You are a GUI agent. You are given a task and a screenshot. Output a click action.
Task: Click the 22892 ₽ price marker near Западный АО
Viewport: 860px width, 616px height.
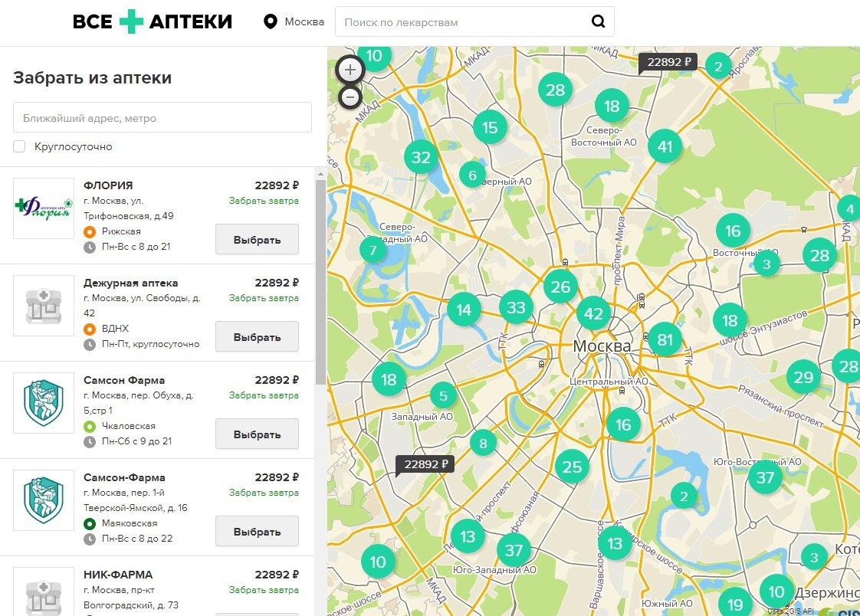[x=425, y=464]
